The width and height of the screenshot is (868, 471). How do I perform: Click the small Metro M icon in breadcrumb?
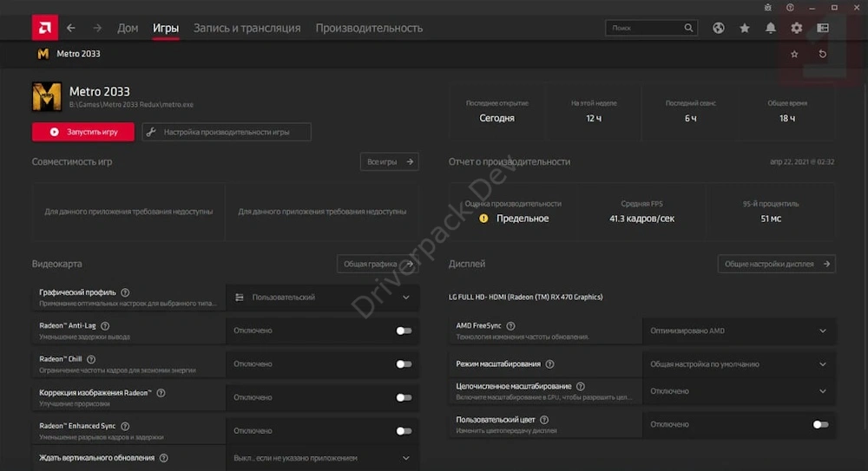43,54
